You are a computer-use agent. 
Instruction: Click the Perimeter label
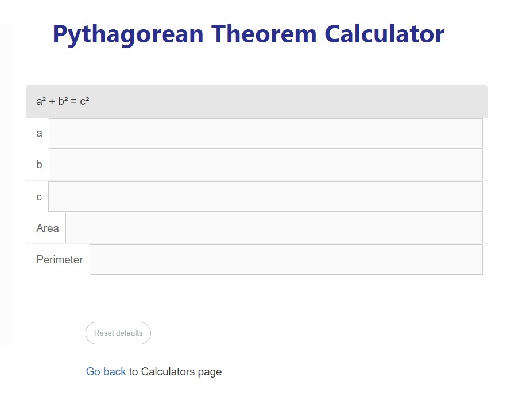(60, 259)
